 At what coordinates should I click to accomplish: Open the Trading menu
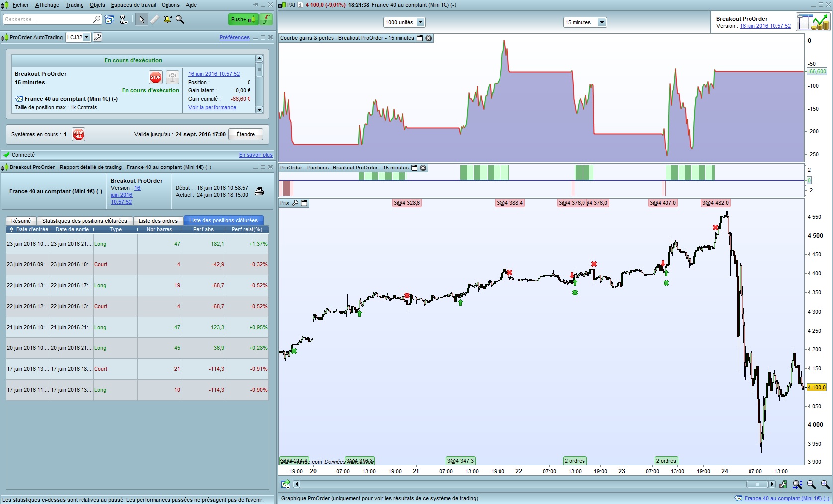click(x=74, y=5)
